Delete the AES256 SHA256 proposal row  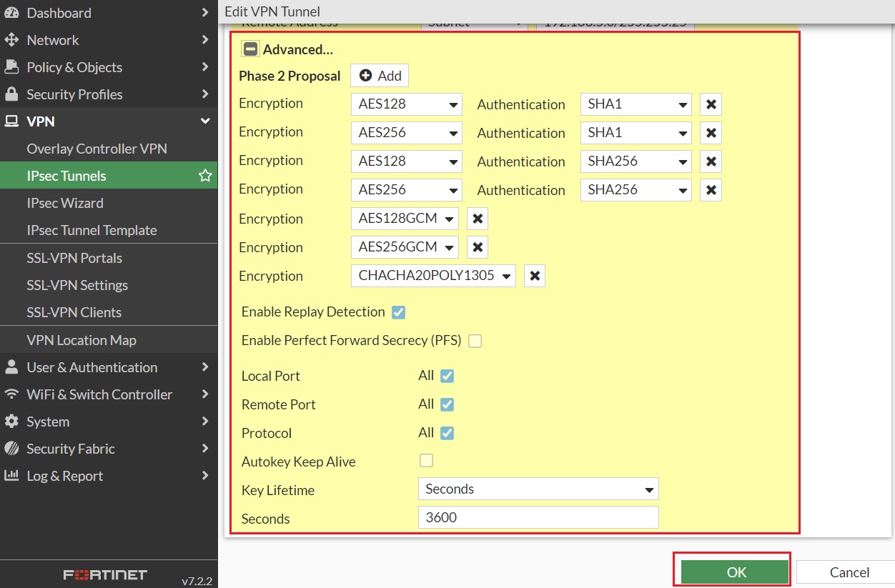711,190
